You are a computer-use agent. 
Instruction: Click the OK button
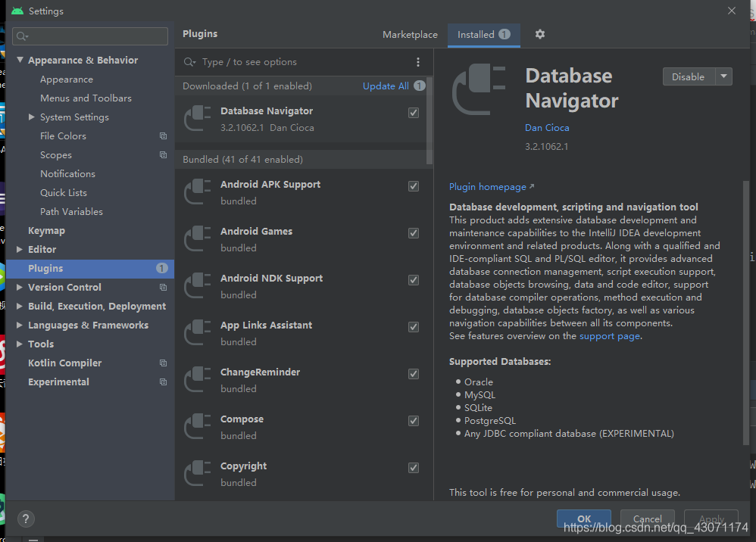[x=584, y=519]
